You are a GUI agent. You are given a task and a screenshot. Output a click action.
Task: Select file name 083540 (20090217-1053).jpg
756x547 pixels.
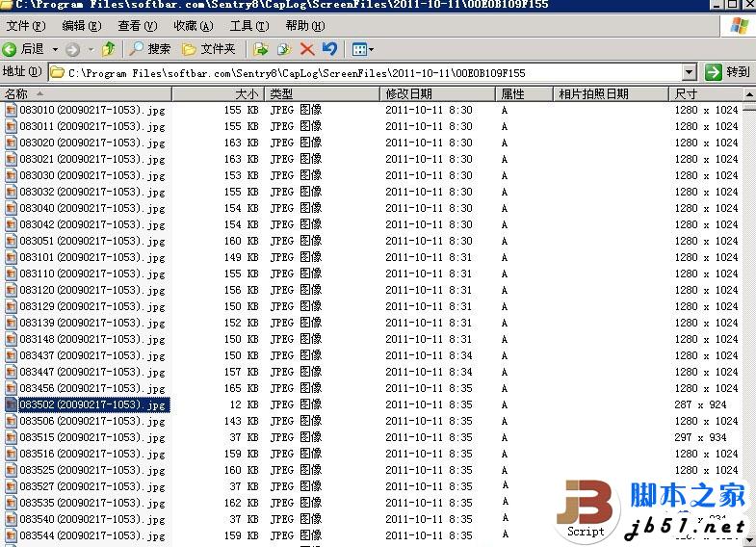(x=92, y=519)
